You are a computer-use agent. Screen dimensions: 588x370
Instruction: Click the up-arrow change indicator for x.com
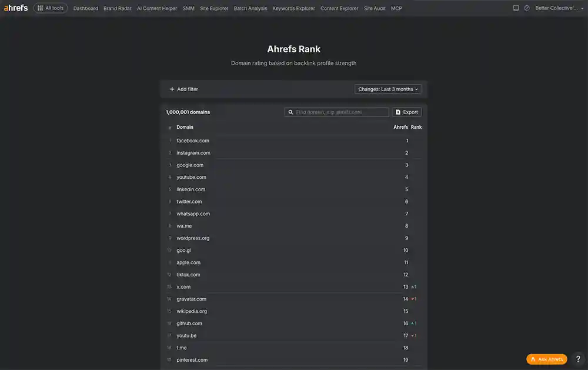coord(413,286)
